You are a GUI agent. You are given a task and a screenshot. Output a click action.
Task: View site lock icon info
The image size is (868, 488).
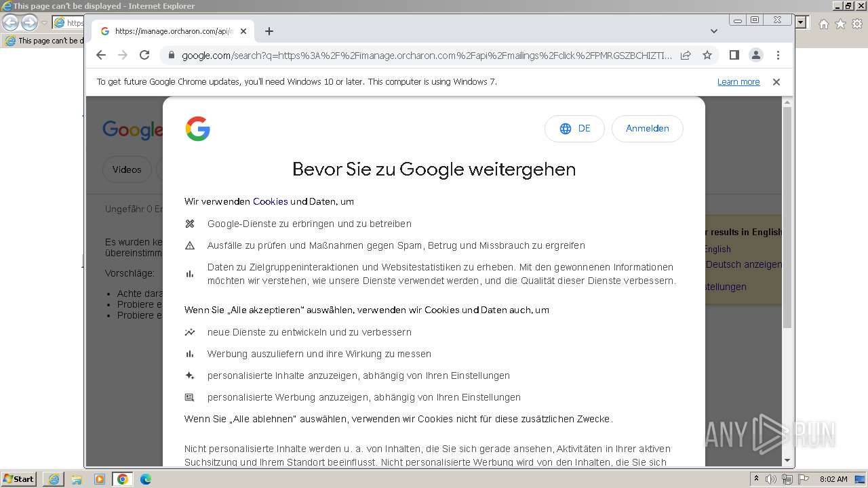click(171, 56)
